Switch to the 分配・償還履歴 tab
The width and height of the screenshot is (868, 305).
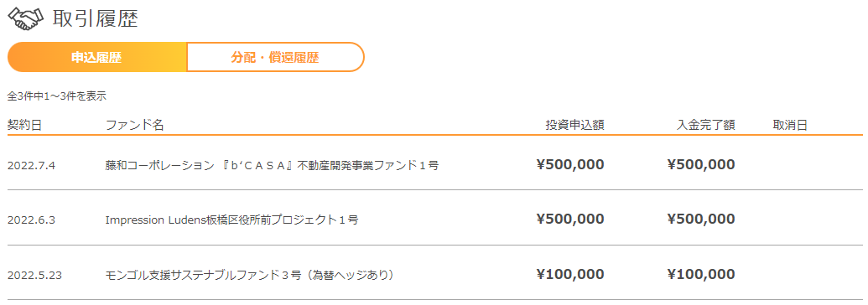275,57
